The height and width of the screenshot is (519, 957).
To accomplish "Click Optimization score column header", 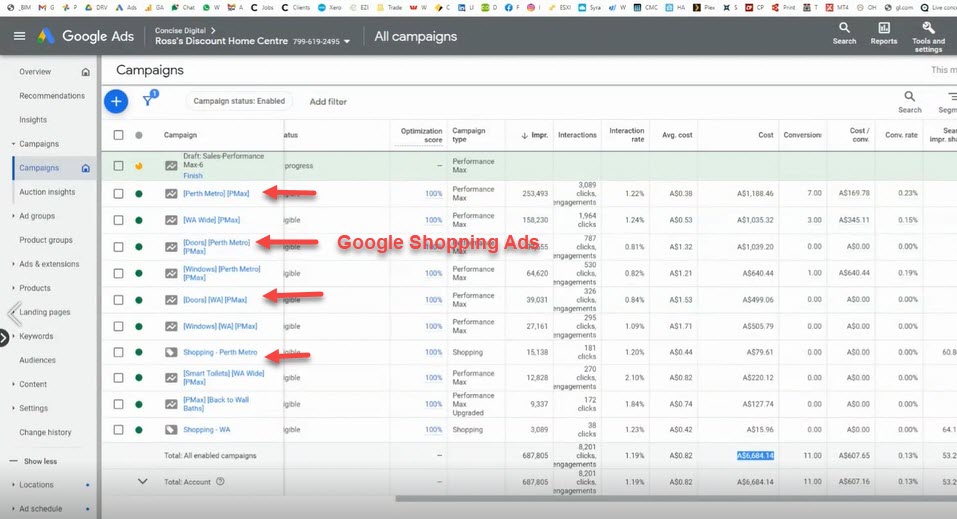I will click(421, 136).
